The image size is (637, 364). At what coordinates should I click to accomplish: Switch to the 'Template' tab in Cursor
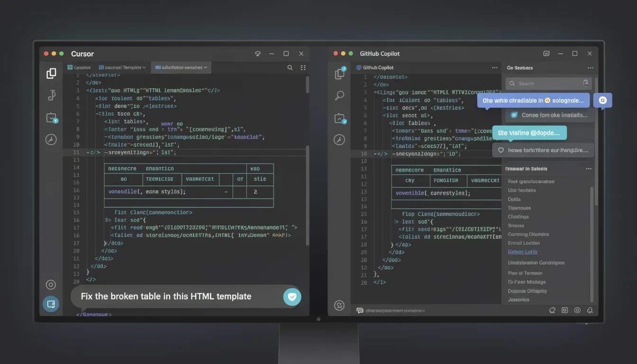(123, 68)
